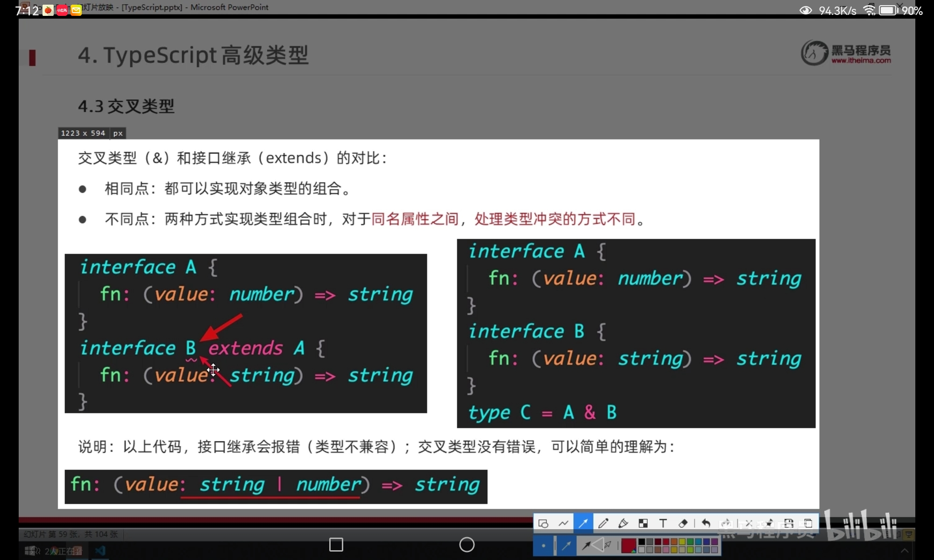Select the polyline drawing tool

click(x=563, y=523)
